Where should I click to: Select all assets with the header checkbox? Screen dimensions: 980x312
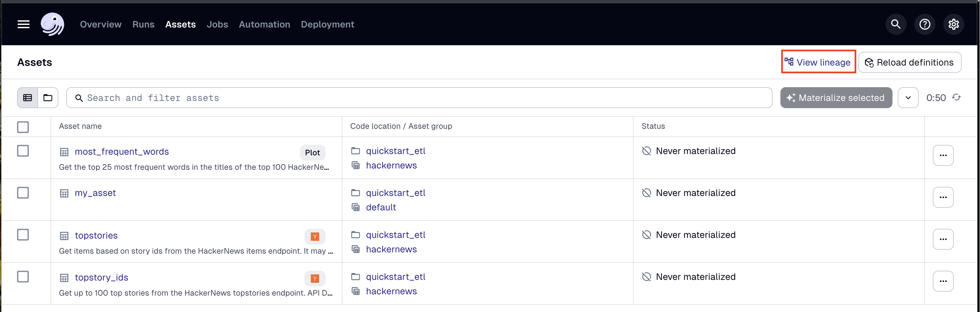(x=23, y=127)
